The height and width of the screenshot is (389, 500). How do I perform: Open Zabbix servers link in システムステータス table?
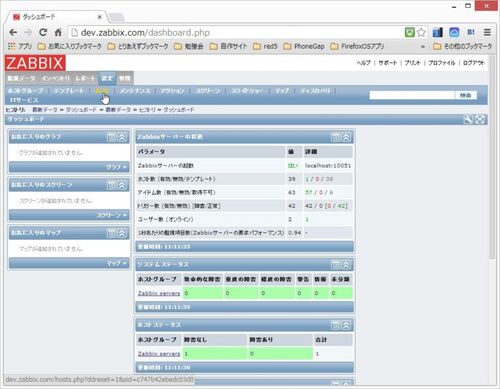click(159, 293)
